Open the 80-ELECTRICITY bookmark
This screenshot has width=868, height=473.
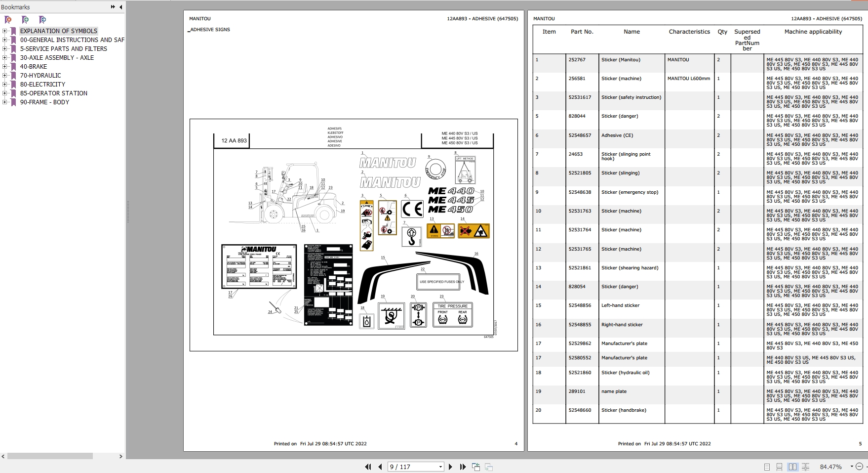(x=42, y=84)
